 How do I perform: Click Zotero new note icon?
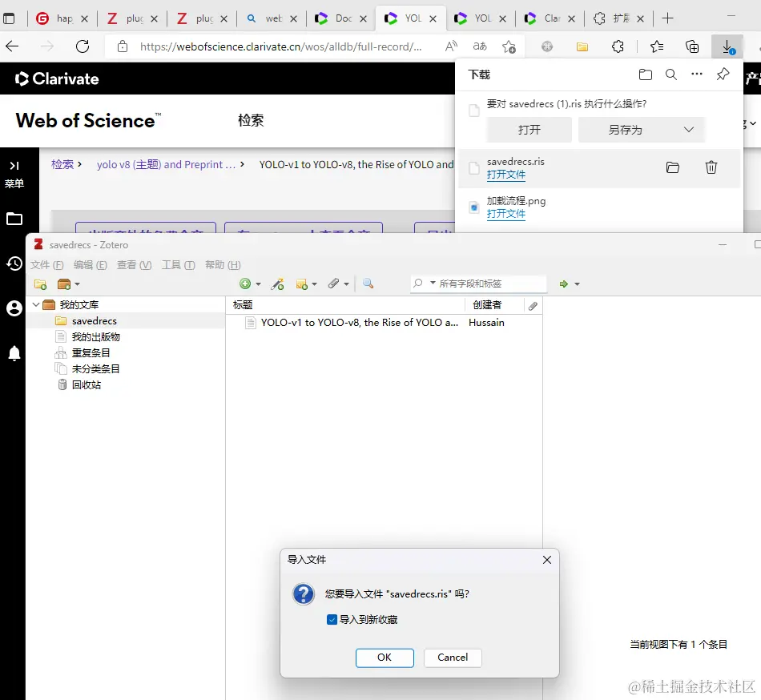[301, 284]
